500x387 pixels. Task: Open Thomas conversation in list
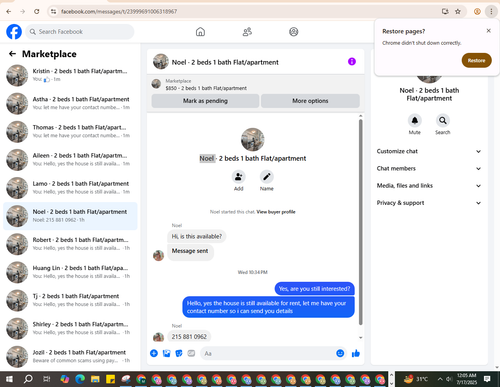click(70, 132)
